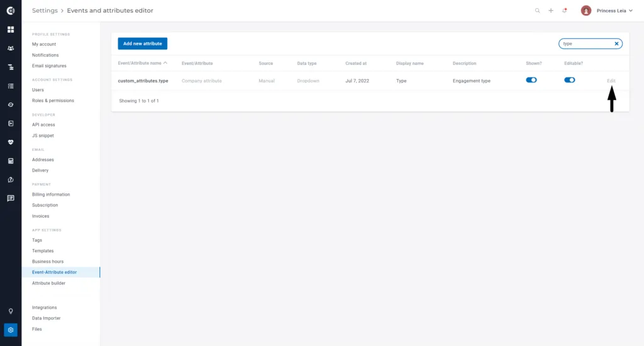Open API access page

pos(43,125)
